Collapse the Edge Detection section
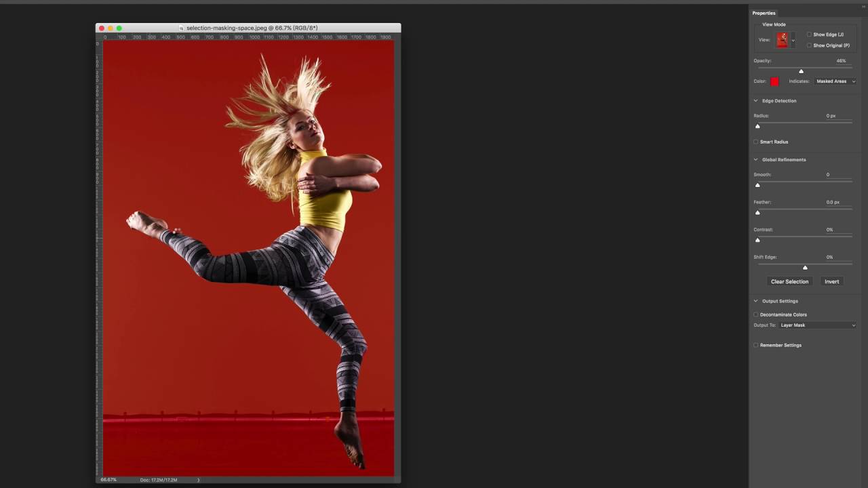 [756, 101]
